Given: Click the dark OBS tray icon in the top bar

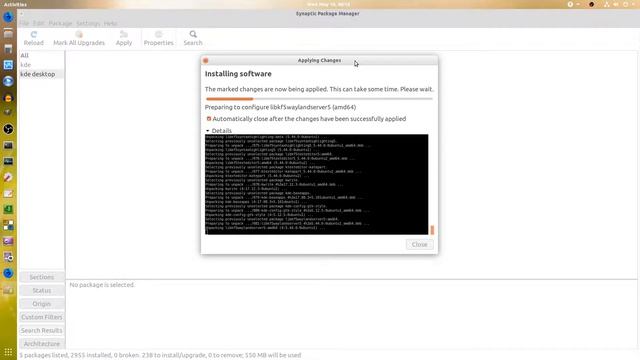Looking at the screenshot, I should coord(591,4).
